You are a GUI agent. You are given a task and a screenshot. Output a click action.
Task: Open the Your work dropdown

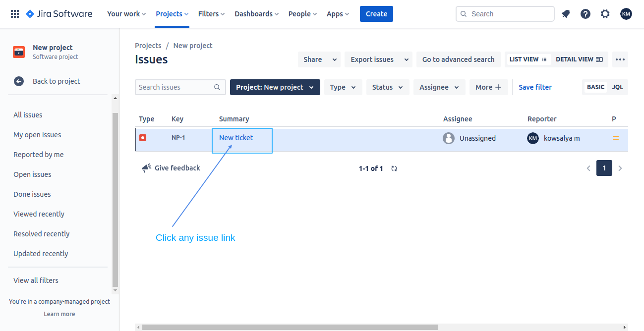126,14
